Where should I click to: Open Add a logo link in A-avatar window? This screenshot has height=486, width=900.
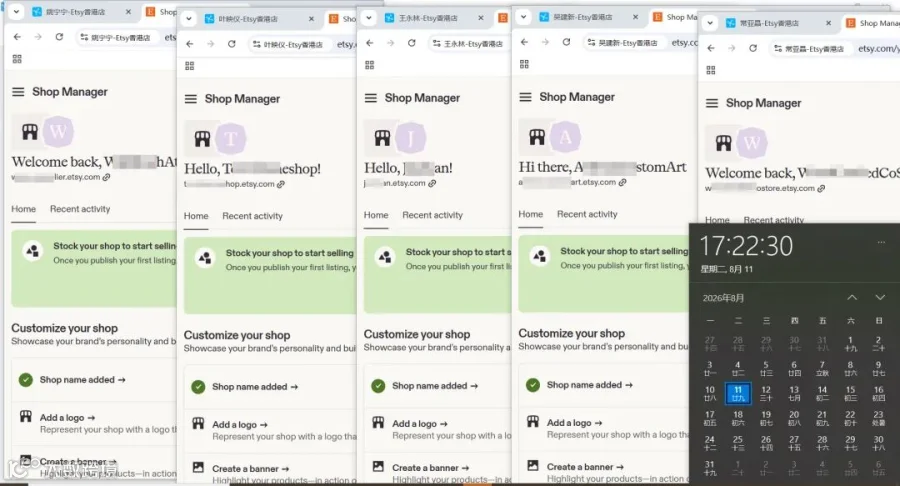pos(574,423)
